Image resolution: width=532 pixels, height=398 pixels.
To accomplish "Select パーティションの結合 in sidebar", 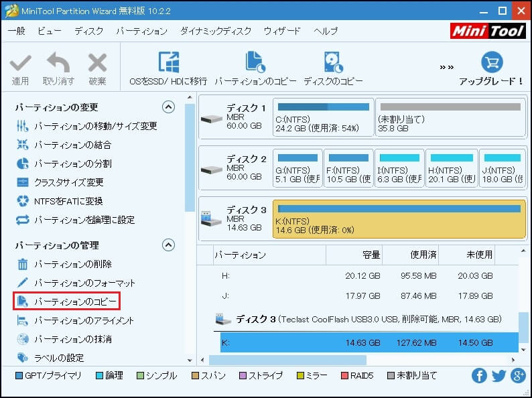I will tap(64, 145).
